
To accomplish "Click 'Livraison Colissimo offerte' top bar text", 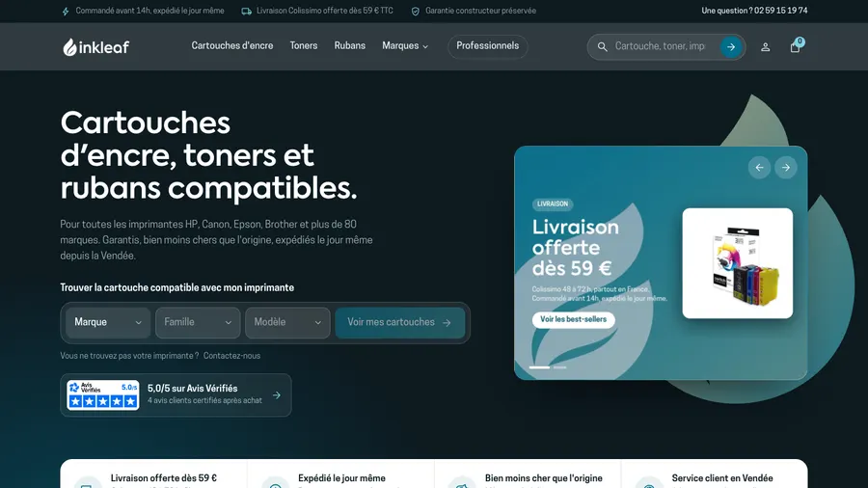I will (325, 11).
